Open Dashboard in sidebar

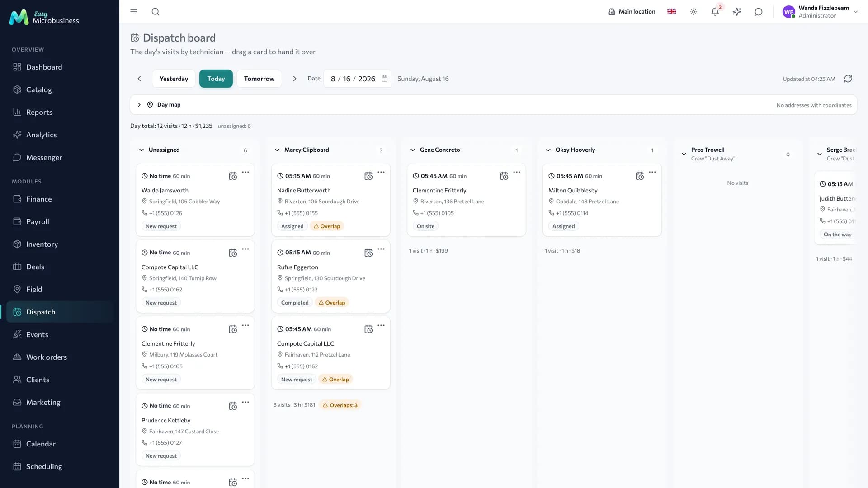coord(60,67)
